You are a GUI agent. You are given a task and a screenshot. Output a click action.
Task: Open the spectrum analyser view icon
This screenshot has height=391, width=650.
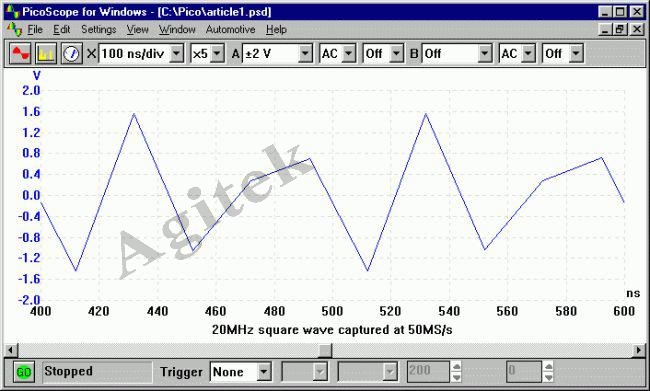click(46, 53)
